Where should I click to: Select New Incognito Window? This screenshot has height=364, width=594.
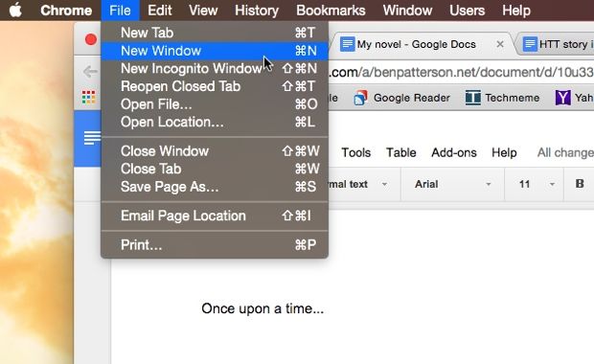pyautogui.click(x=215, y=69)
